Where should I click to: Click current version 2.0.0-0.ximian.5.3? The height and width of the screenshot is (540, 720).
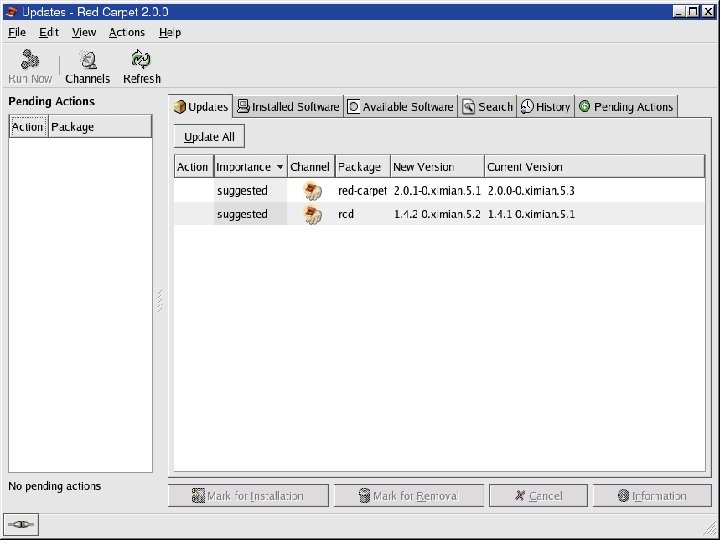[531, 191]
